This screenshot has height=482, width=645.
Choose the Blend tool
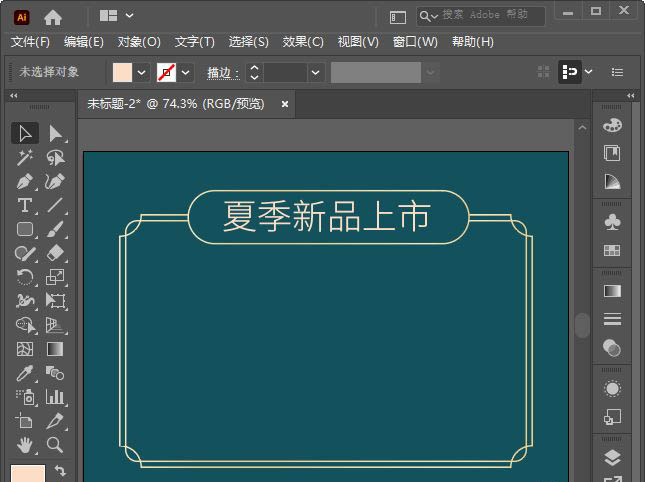click(56, 373)
